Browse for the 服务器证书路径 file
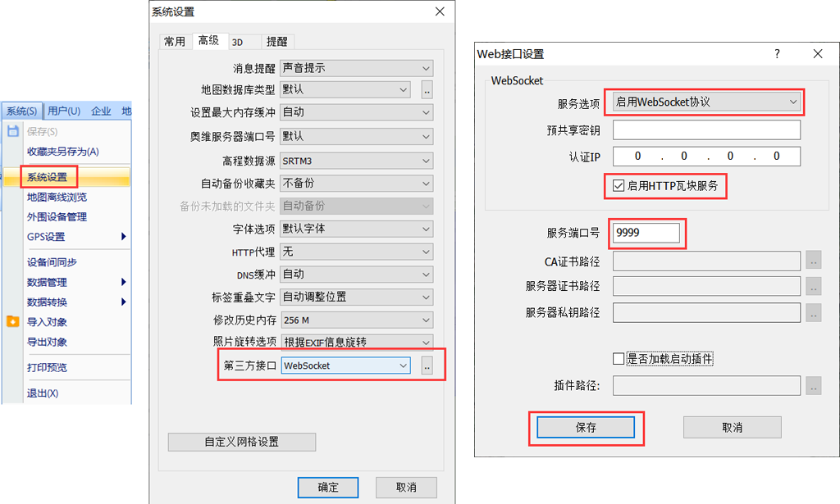Image resolution: width=840 pixels, height=504 pixels. 813,286
